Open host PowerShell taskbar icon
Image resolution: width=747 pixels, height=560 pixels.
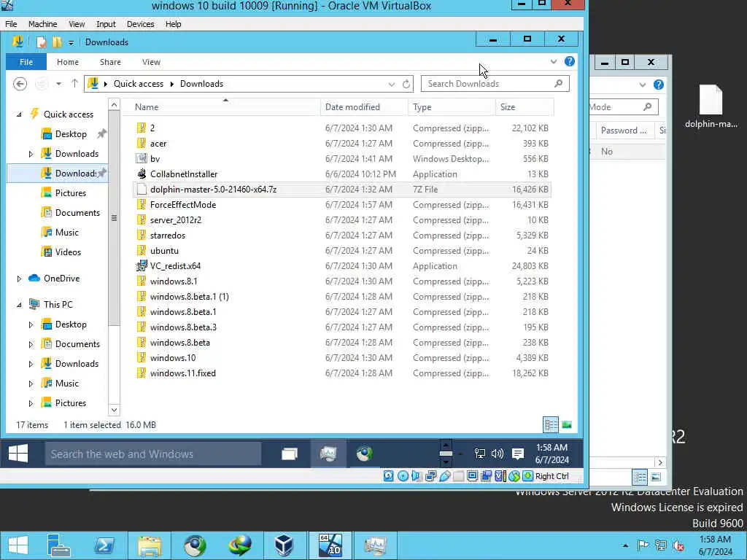(x=104, y=545)
